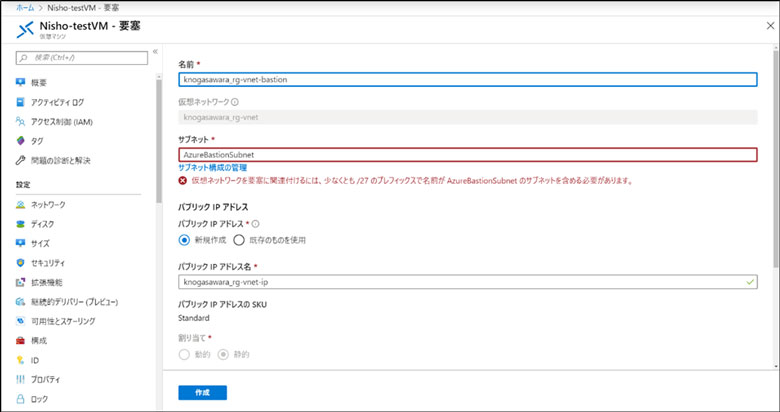Viewport: 780px width, 412px height.
Task: Open アクティビティ ログ via its icon
Action: pyautogui.click(x=20, y=102)
